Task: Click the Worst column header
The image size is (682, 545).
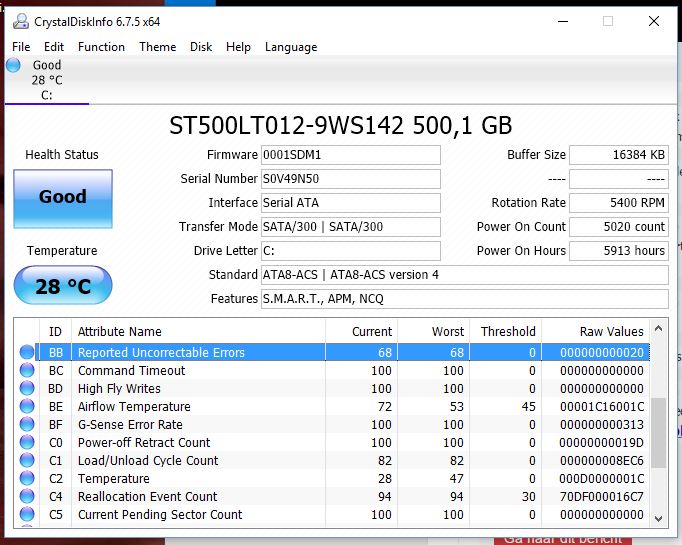Action: pyautogui.click(x=433, y=331)
